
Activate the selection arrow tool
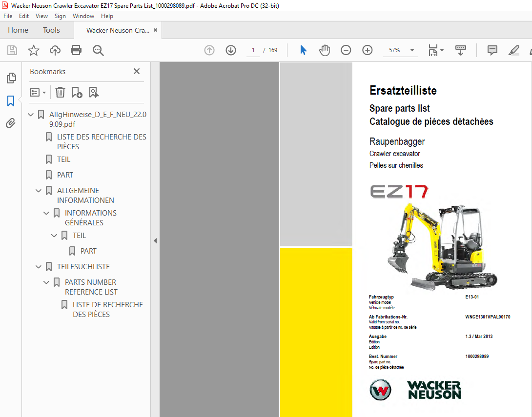click(x=303, y=50)
